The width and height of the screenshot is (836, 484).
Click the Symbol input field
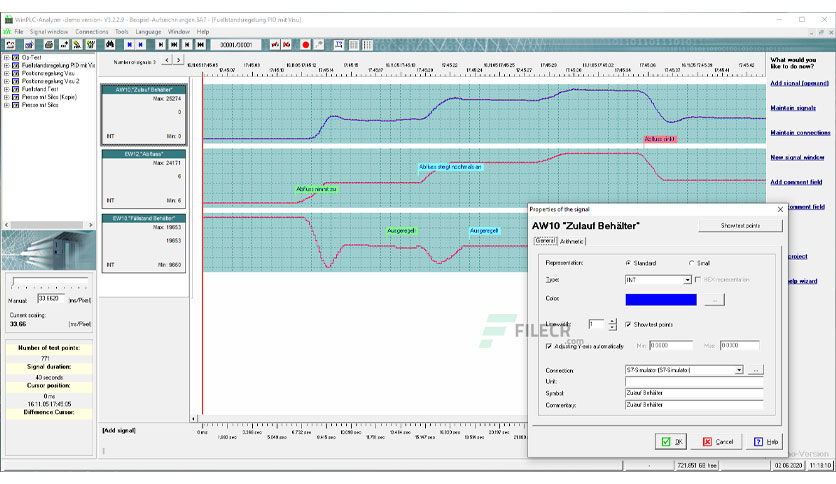click(x=694, y=393)
